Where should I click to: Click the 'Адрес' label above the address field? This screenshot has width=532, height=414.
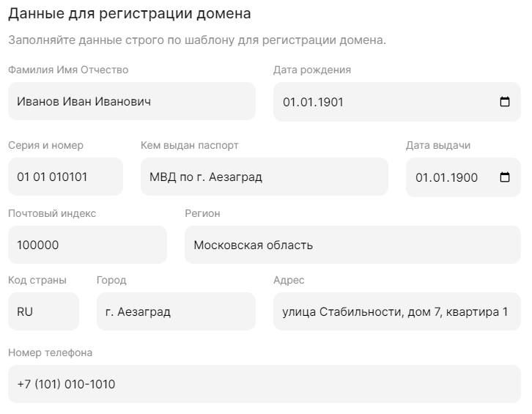click(x=289, y=281)
